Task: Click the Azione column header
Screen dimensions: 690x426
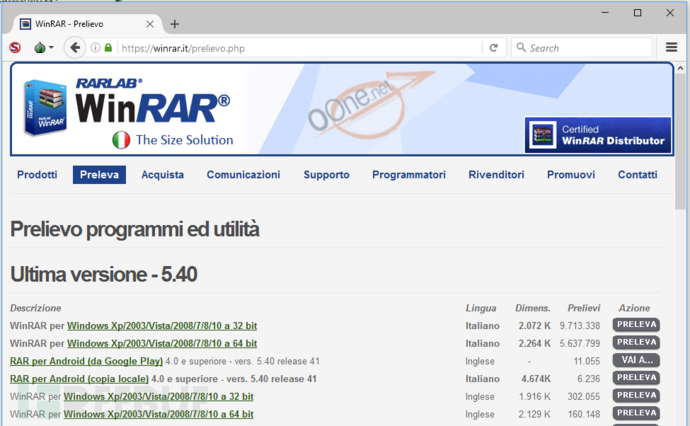Action: (x=634, y=308)
